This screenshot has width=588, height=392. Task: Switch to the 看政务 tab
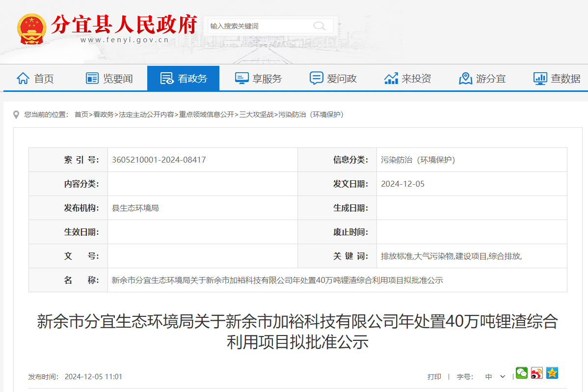[183, 78]
